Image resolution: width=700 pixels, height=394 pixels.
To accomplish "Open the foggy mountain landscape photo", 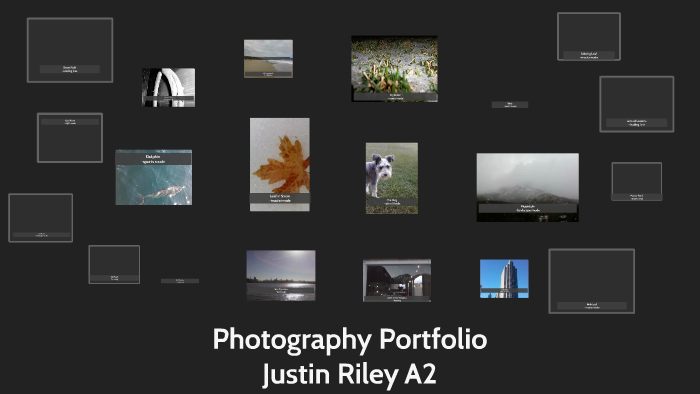I will click(x=527, y=187).
